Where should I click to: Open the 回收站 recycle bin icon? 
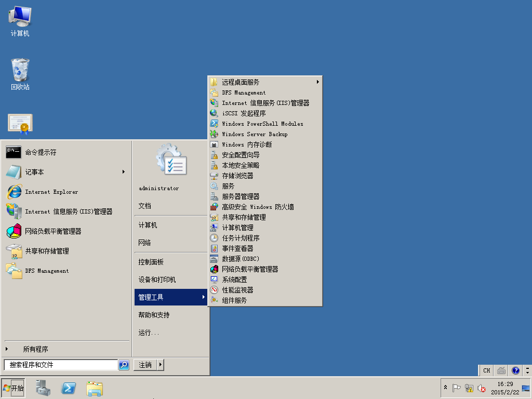pyautogui.click(x=20, y=74)
